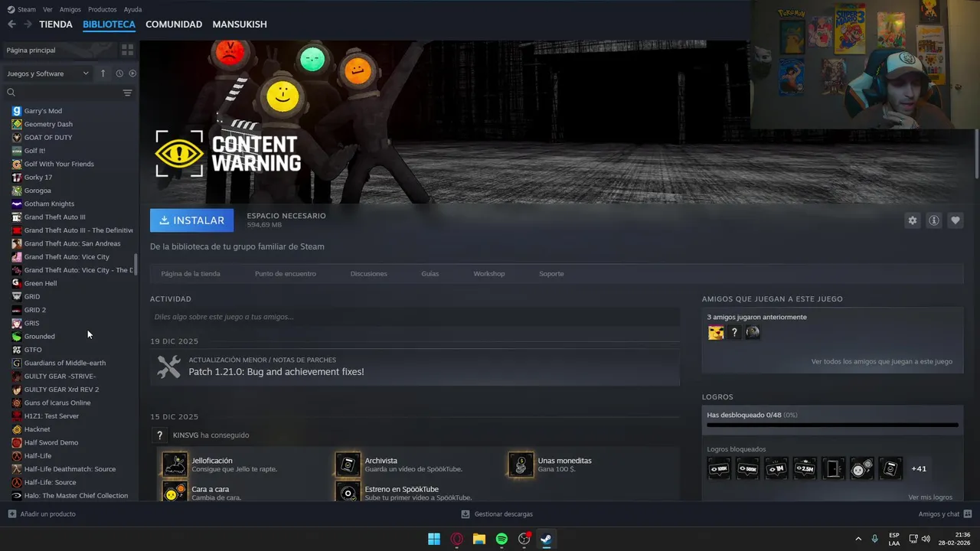Open the Ayuda menu
980x551 pixels.
[x=132, y=9]
